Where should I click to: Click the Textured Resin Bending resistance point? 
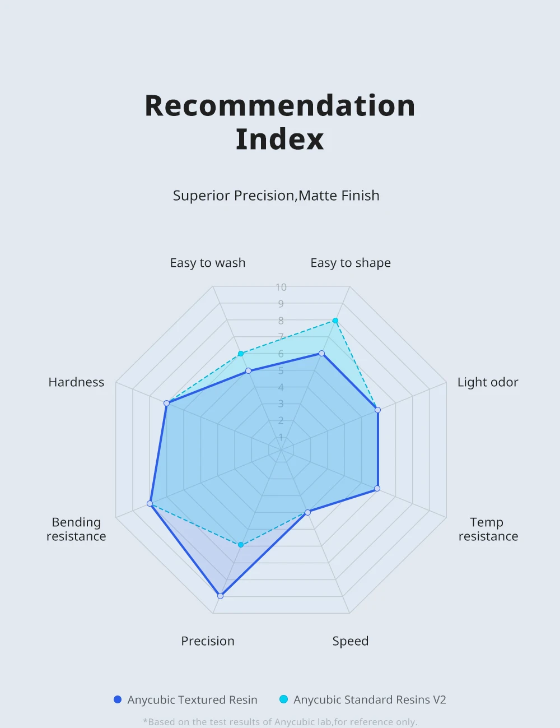tap(150, 504)
